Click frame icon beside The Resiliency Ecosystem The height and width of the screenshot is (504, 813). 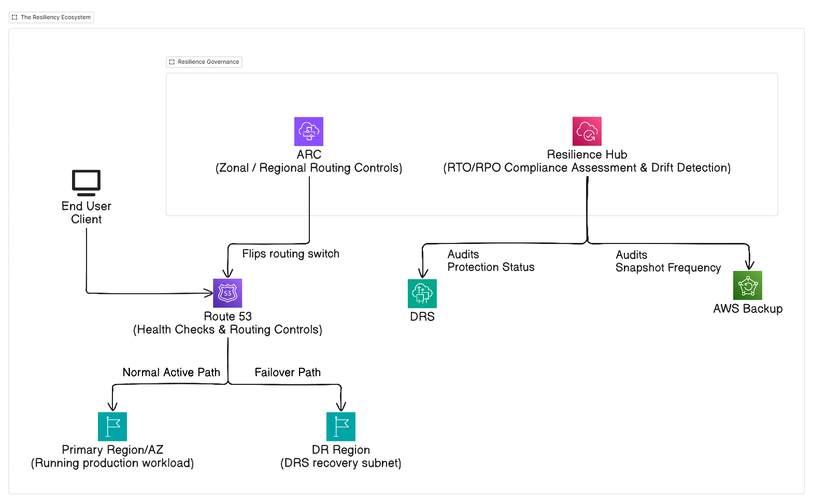coord(15,17)
